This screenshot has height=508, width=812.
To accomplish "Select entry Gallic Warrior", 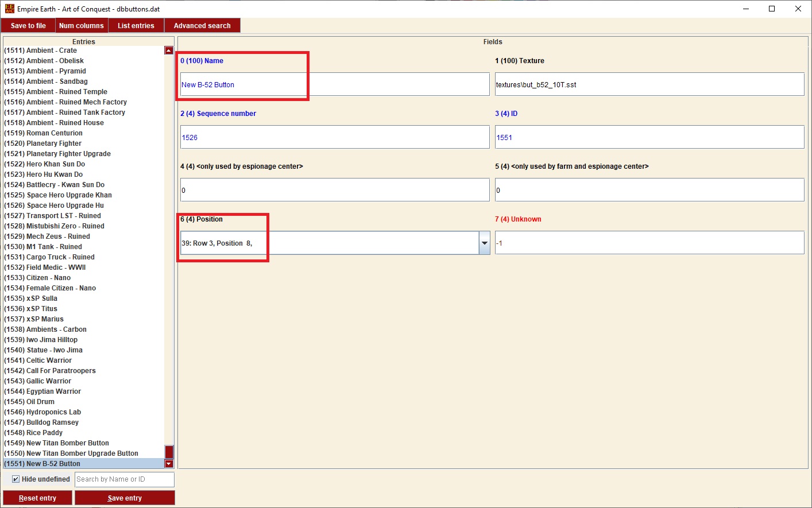I will pos(84,381).
